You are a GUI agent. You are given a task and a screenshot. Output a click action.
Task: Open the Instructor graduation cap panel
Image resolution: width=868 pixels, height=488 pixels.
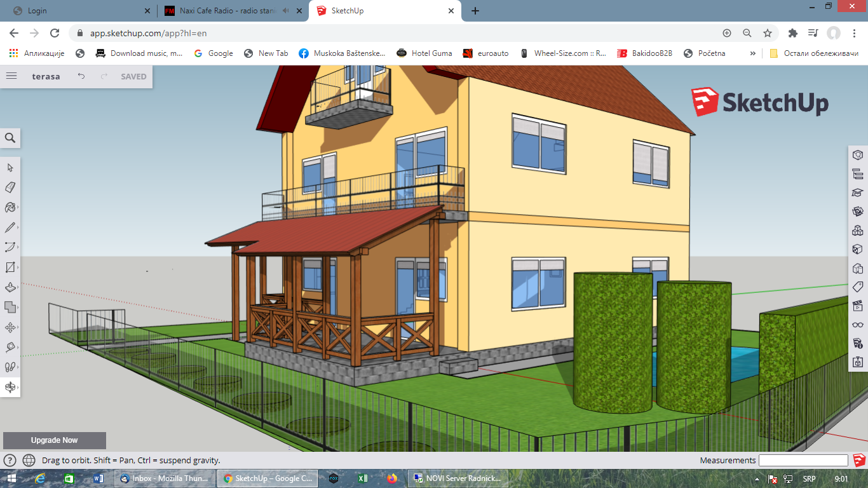[x=857, y=193]
